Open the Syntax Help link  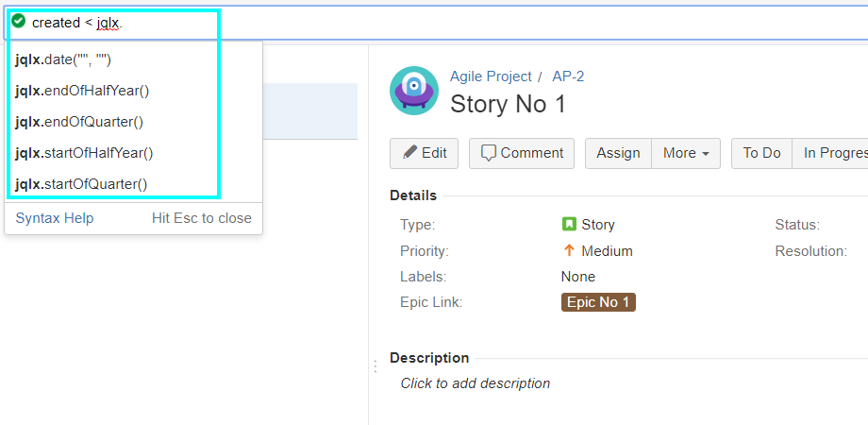[x=55, y=218]
